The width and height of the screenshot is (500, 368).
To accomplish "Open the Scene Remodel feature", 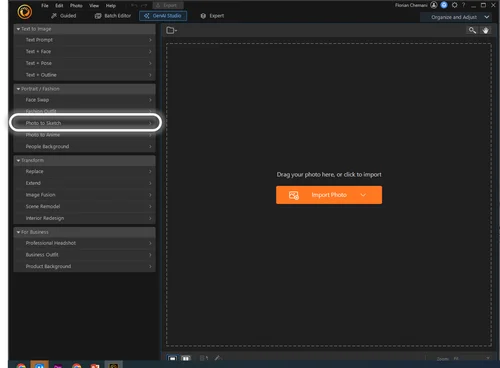I will [85, 207].
